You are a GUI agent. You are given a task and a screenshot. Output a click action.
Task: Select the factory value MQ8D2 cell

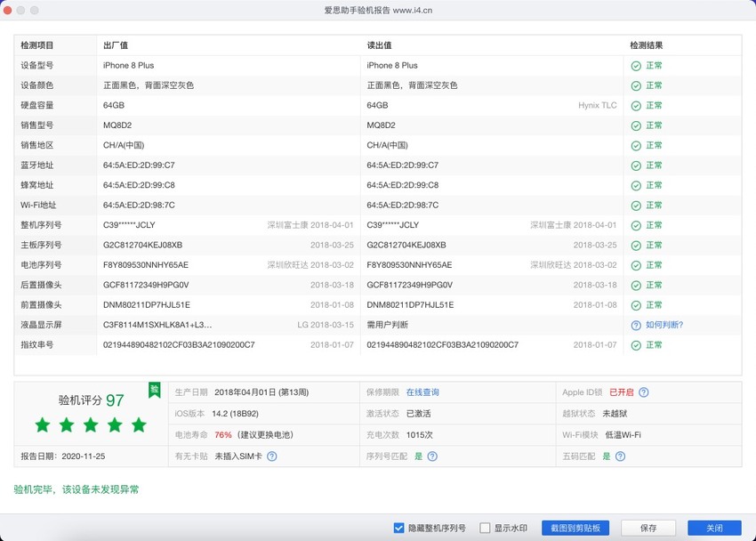(117, 125)
